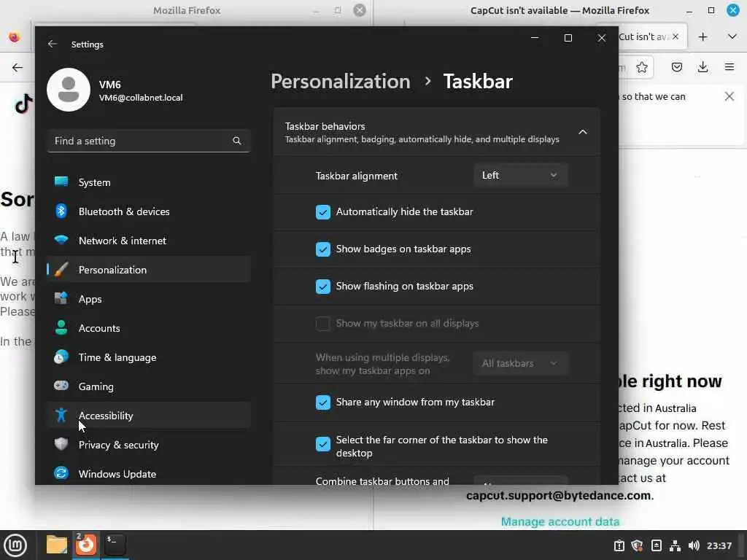This screenshot has width=747, height=560.
Task: Collapse the Taskbar behaviors section
Action: coord(583,132)
